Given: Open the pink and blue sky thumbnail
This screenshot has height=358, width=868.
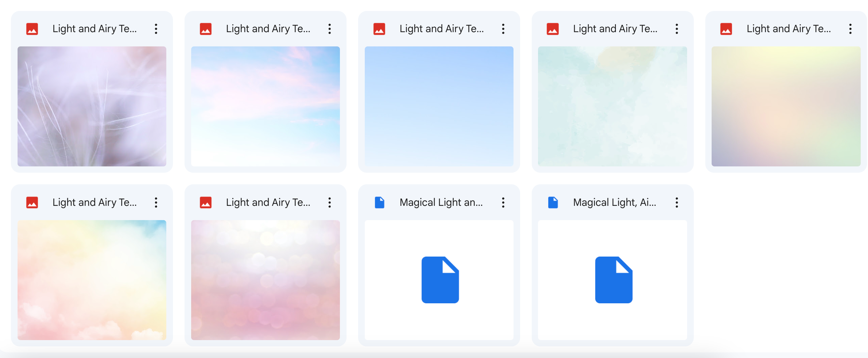Looking at the screenshot, I should [265, 106].
